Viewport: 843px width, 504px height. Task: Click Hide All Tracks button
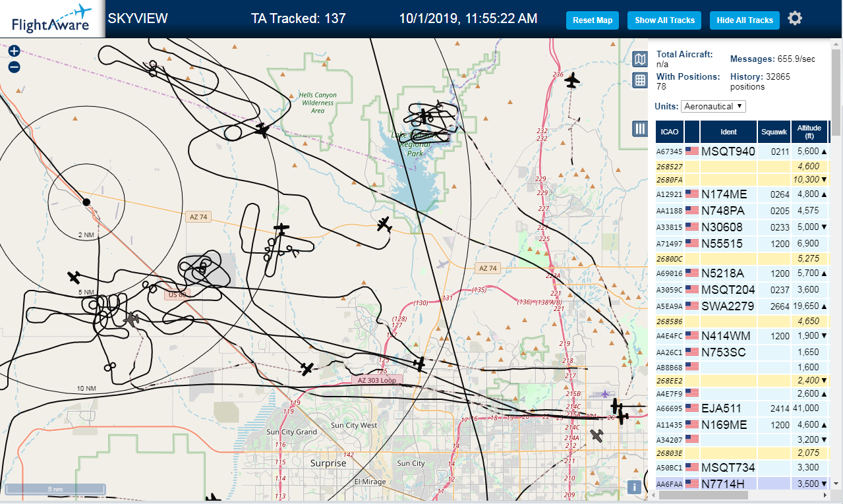745,20
